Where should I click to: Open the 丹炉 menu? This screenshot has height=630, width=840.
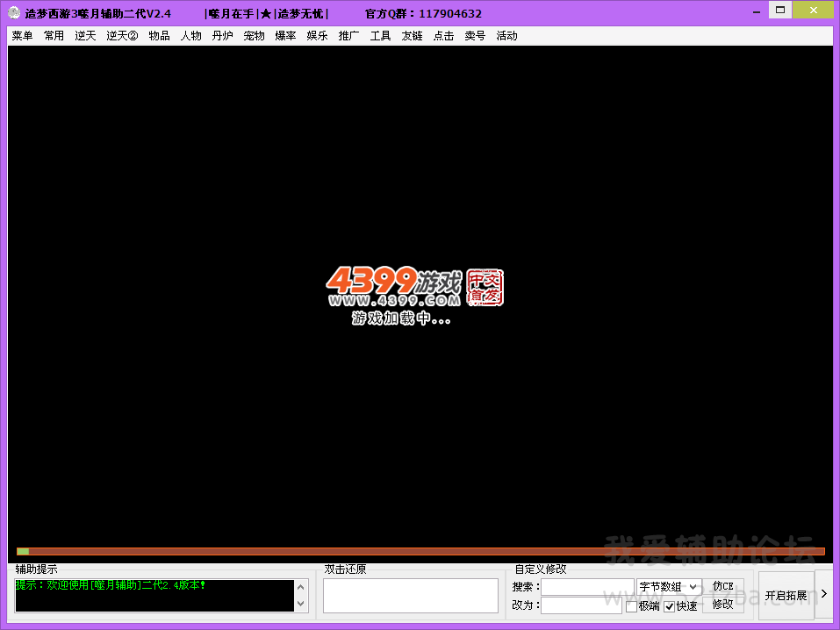click(x=222, y=36)
